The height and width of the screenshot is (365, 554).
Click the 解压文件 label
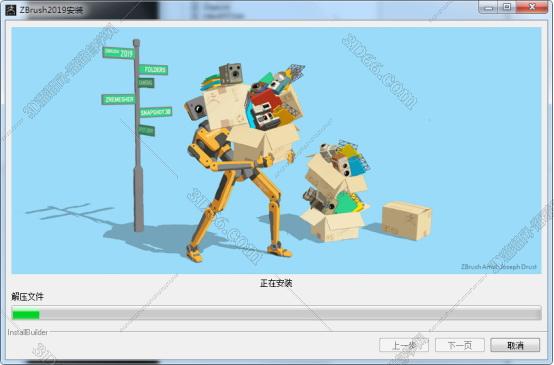28,297
